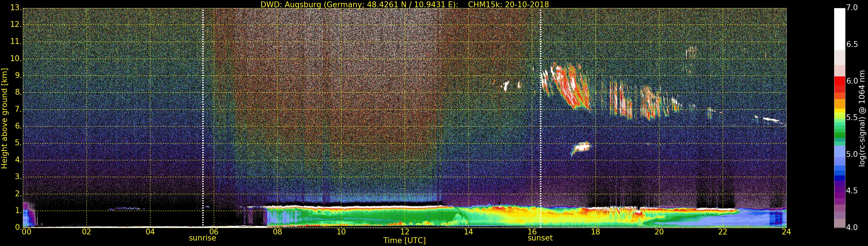Viewport: 868px width, 246px height.
Task: Select the height axis tick "0."
Action: [18, 227]
